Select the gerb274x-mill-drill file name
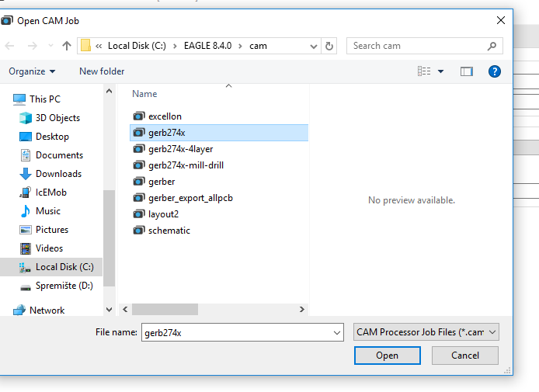This screenshot has height=392, width=539. coord(186,165)
